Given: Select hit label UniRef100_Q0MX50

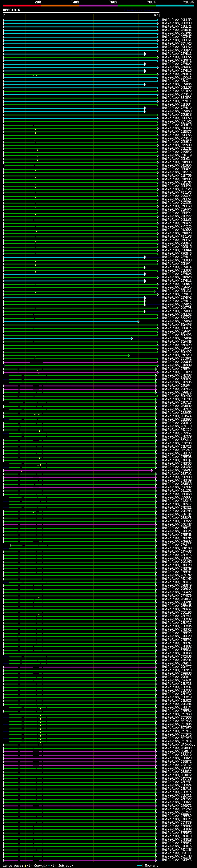Looking at the screenshot, I should (x=177, y=467).
